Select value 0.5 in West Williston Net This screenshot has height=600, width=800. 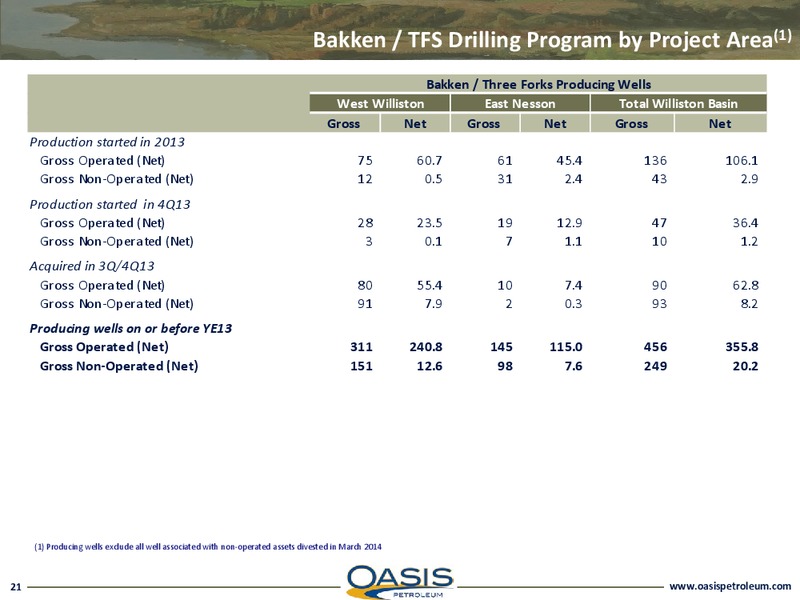[x=433, y=179]
